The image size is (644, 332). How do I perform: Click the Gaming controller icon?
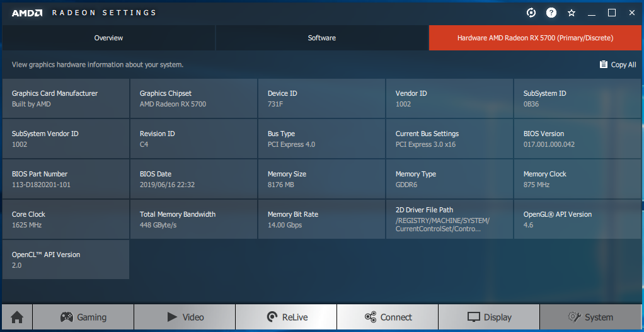pos(67,318)
